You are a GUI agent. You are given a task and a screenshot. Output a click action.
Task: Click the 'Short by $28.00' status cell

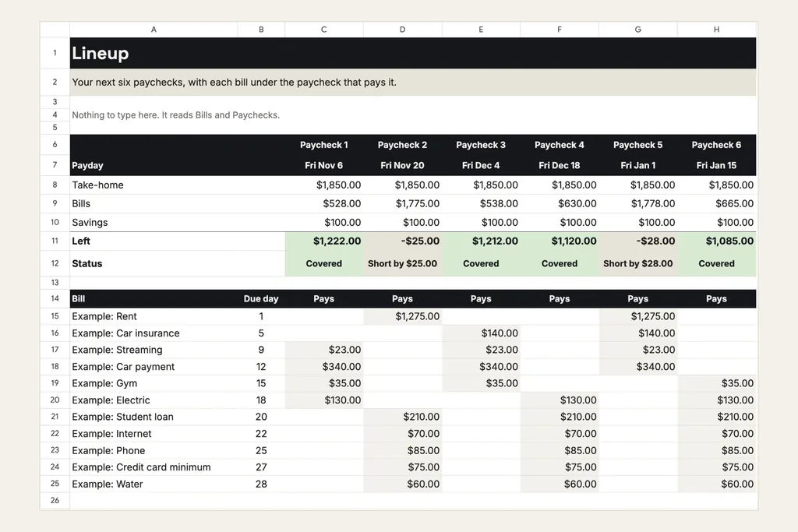pos(638,263)
